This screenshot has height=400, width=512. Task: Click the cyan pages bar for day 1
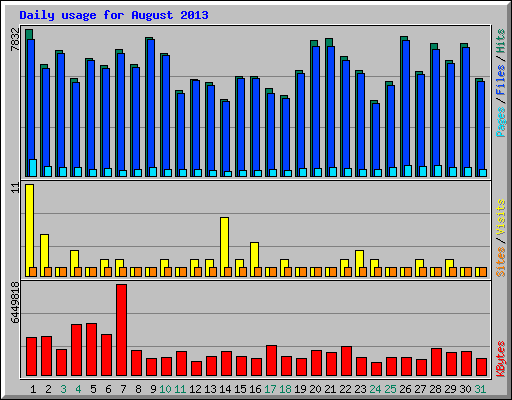33,168
